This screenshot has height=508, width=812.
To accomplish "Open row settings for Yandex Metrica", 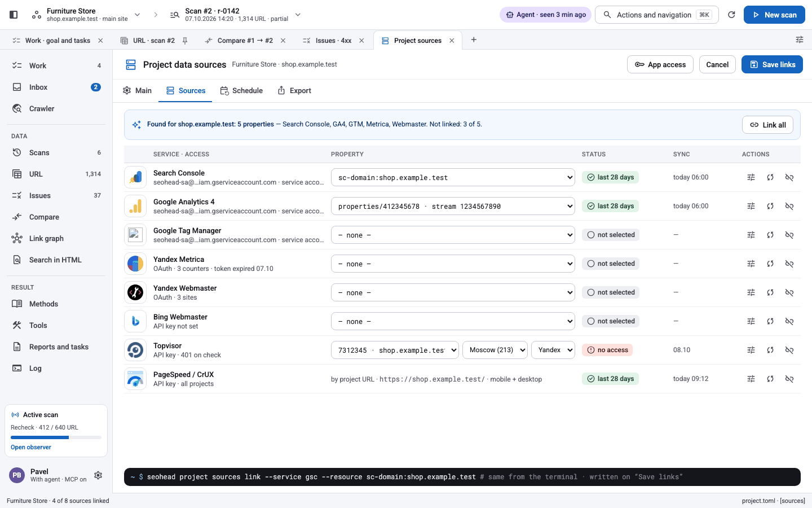I will pyautogui.click(x=751, y=264).
